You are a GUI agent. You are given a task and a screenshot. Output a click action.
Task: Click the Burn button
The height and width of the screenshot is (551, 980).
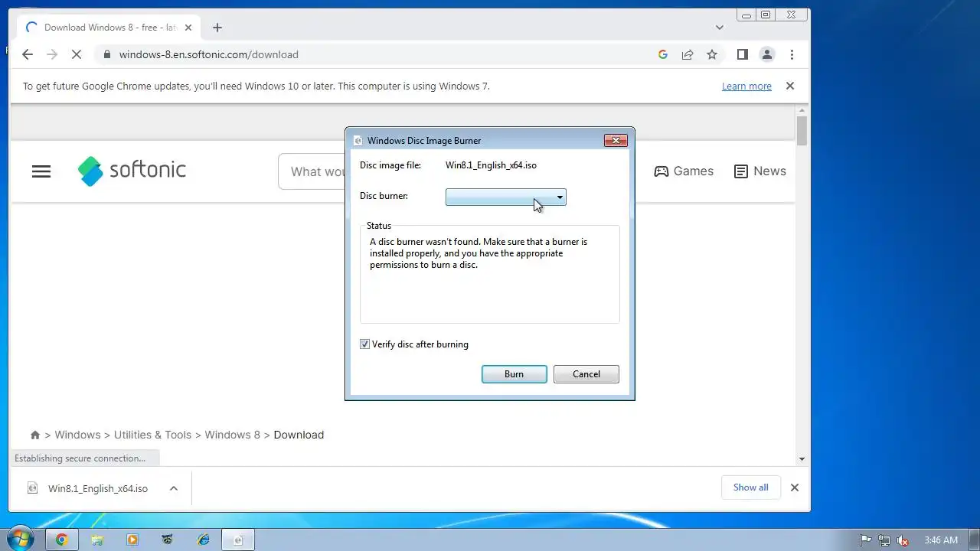coord(514,374)
